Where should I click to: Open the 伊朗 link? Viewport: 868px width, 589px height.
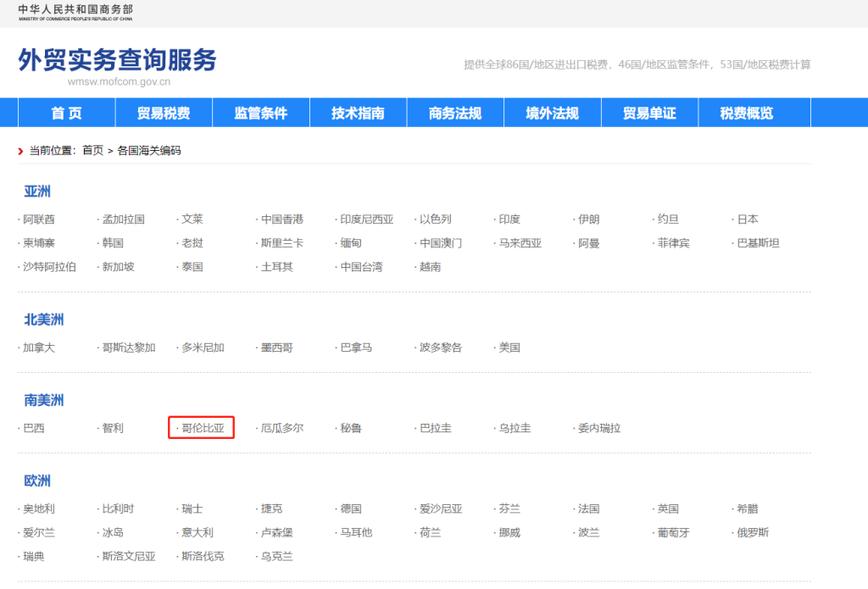(589, 219)
